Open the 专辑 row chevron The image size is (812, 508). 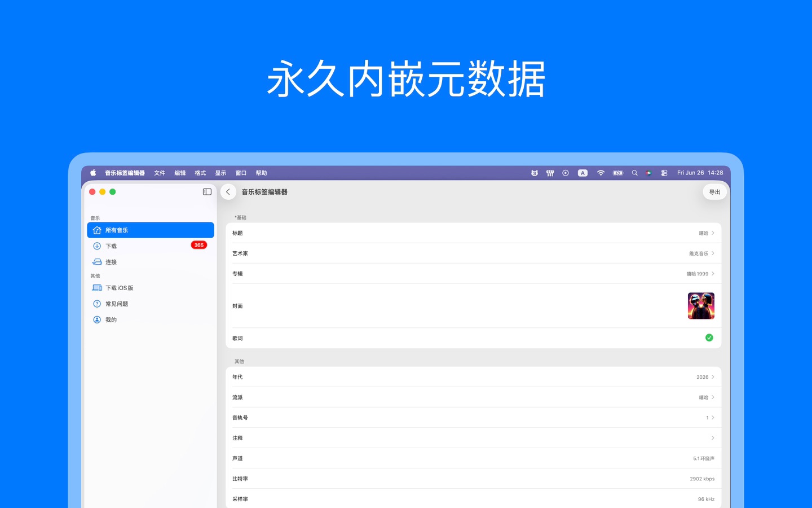[x=713, y=274]
